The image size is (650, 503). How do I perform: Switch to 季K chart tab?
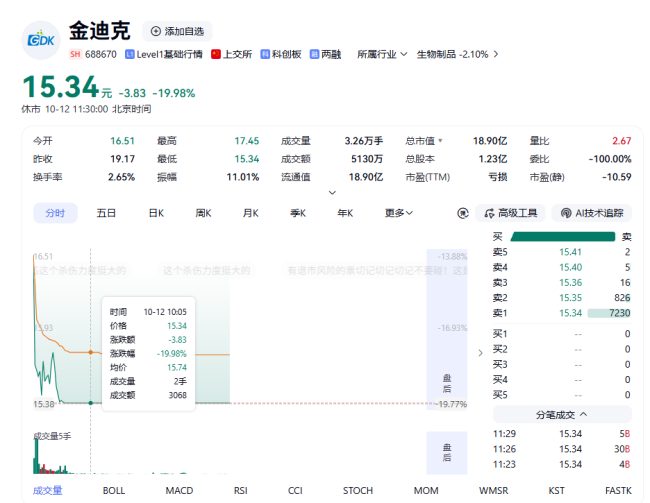[298, 213]
